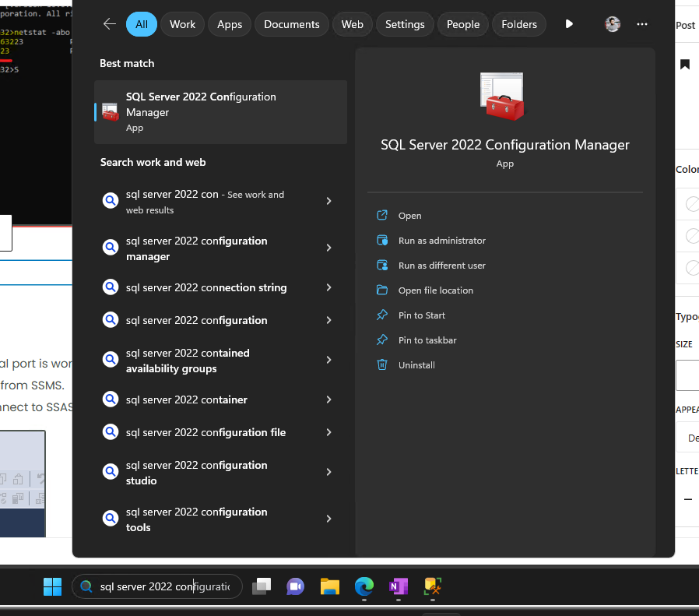Screen dimensions: 699x616
Task: Click the Run as administrator shield icon
Action: [382, 241]
